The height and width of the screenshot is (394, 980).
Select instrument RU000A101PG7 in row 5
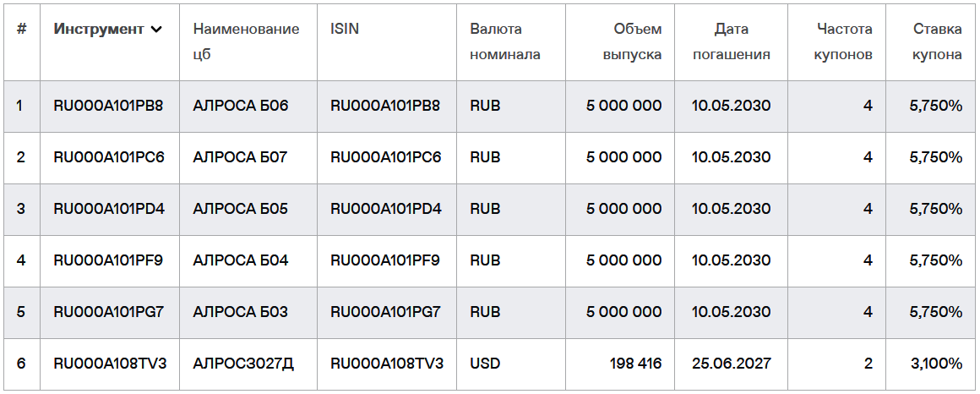(x=109, y=311)
